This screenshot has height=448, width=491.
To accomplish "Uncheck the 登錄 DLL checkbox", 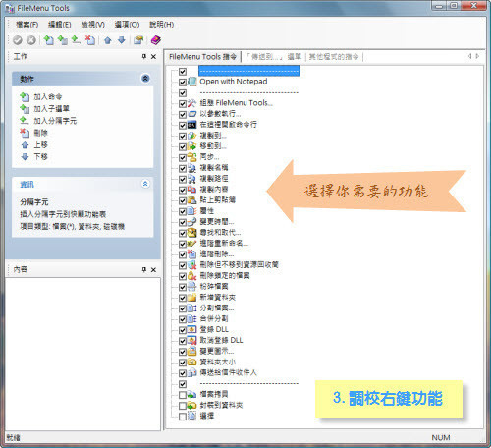I will (183, 330).
